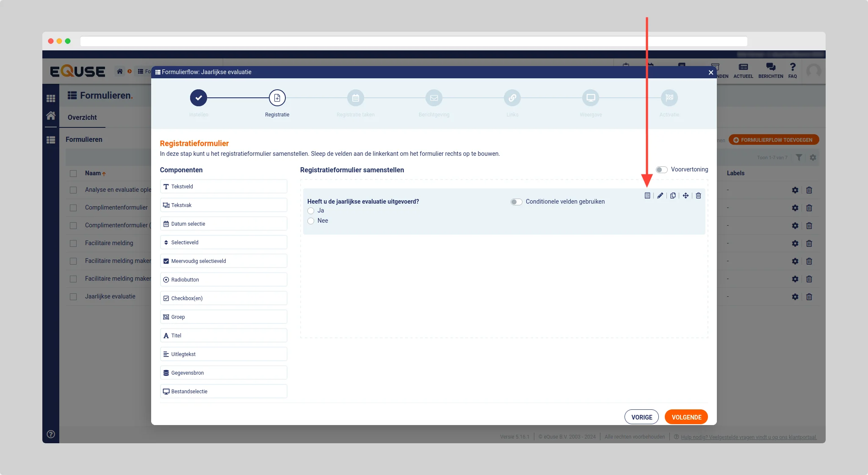Delete the question field with trash icon
The image size is (868, 475).
pos(699,196)
